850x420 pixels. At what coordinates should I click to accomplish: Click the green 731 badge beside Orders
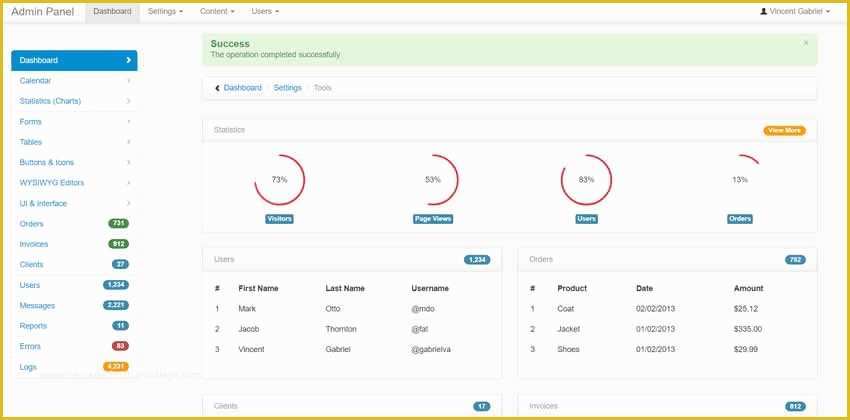pos(118,223)
